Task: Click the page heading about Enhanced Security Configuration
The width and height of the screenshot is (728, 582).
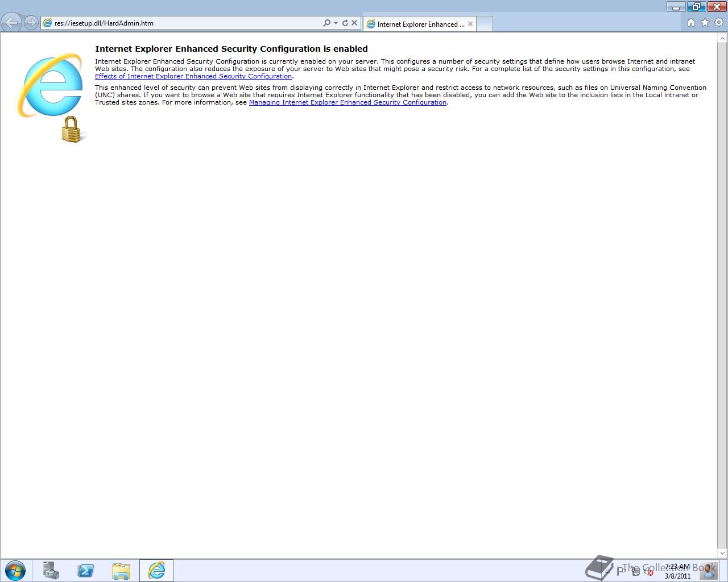Action: point(231,49)
